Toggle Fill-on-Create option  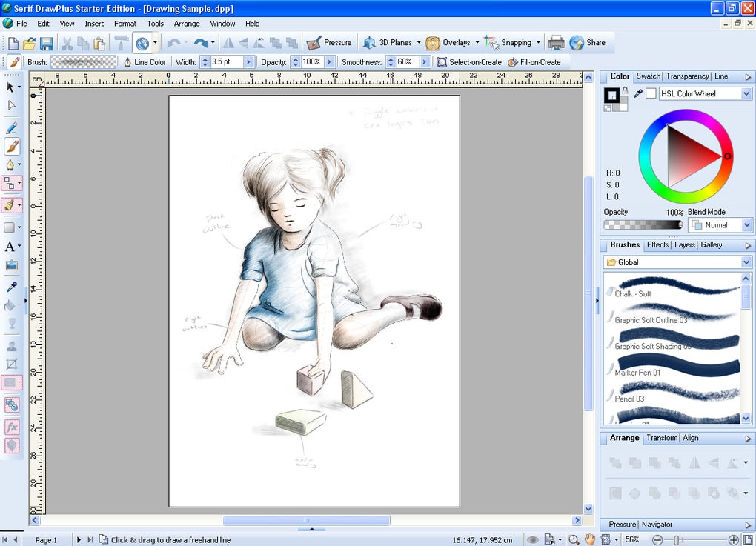(534, 62)
